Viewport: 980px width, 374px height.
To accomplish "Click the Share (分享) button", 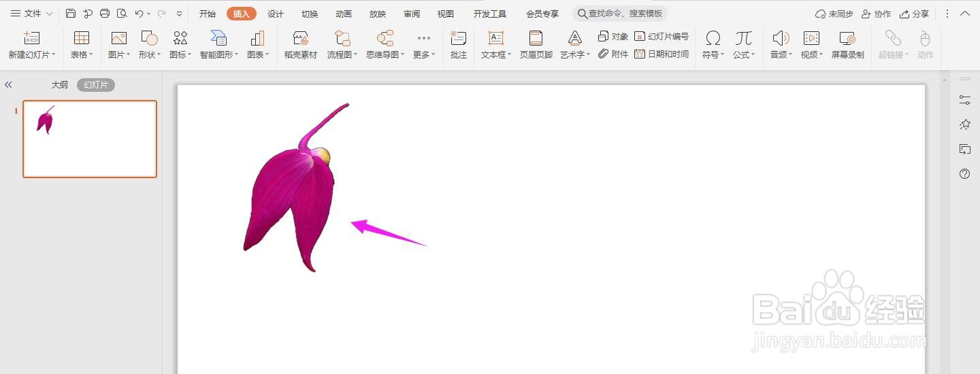I will [914, 14].
